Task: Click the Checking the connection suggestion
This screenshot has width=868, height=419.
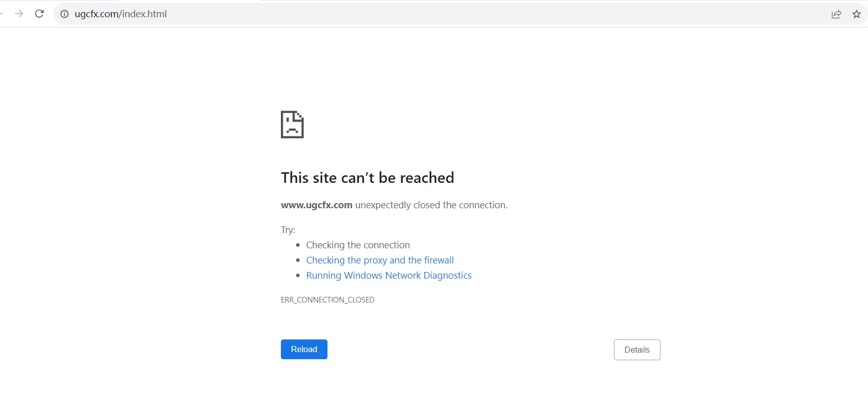Action: 358,245
